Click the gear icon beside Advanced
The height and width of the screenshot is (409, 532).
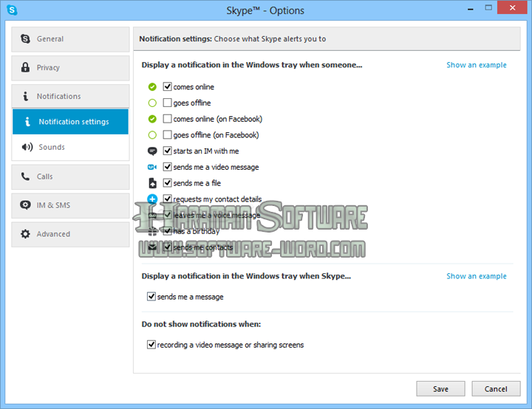click(25, 234)
